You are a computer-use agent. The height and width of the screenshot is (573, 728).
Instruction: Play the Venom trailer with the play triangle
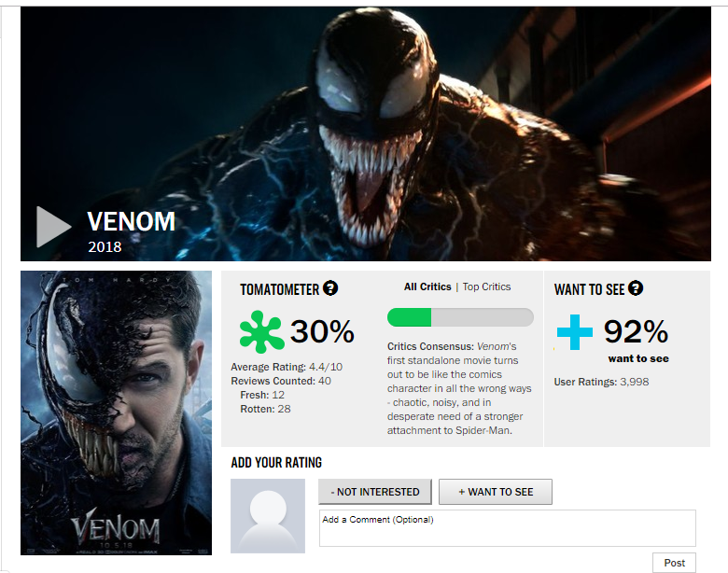point(53,227)
